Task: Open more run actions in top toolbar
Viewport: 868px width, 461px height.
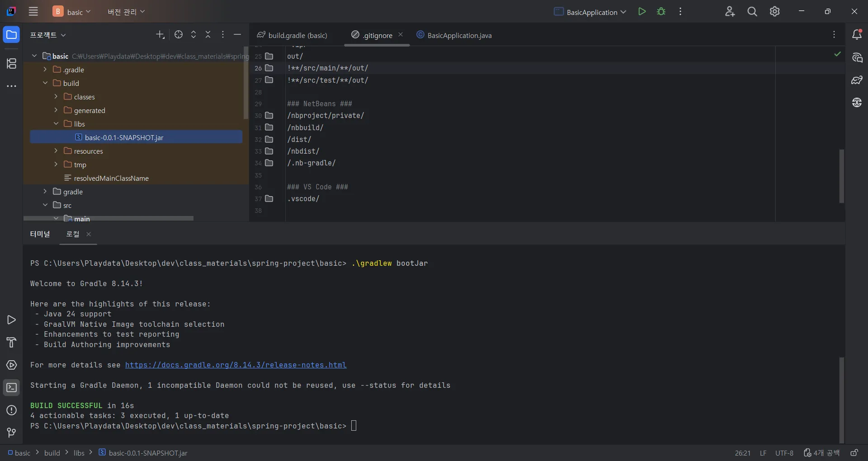Action: click(x=680, y=12)
